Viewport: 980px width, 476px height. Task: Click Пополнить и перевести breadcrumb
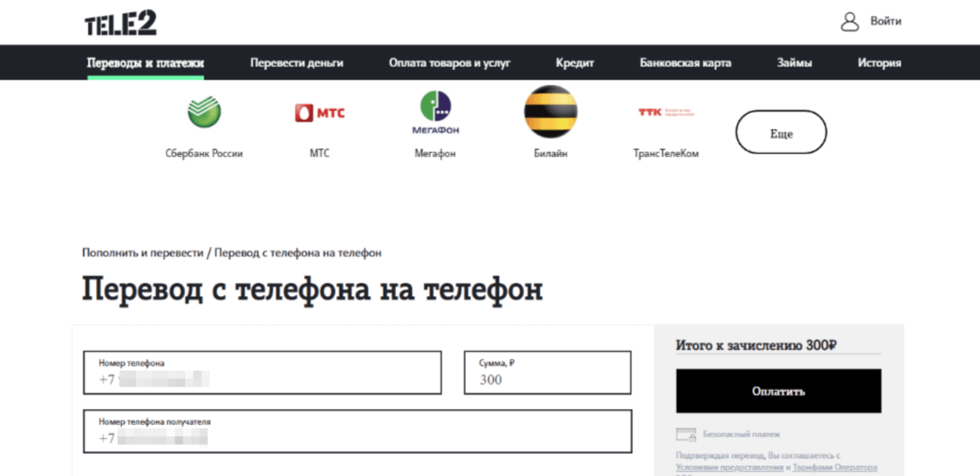143,252
